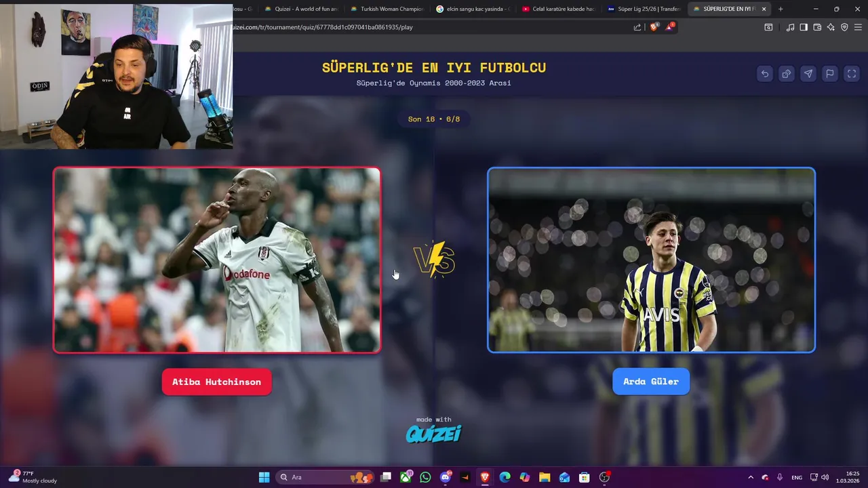Switch to the Turkish Woman Champion tab
Image resolution: width=868 pixels, height=488 pixels.
click(387, 9)
